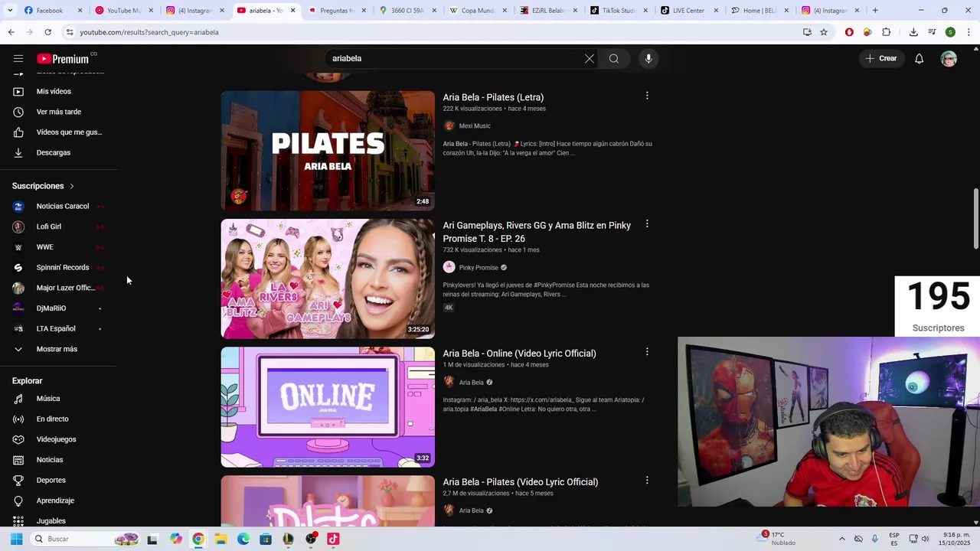Screen dimensions: 980x551
Task: Show hidden system tray icons
Action: click(842, 539)
